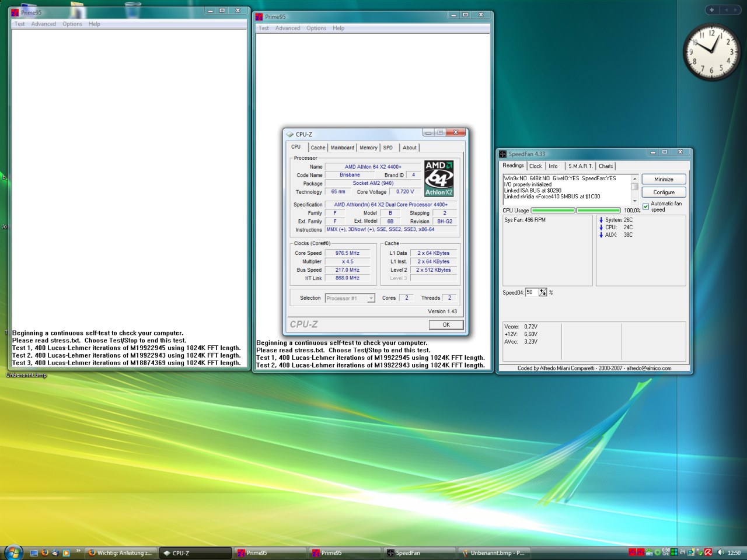
Task: Switch to the Mainboard tab in CPU-Z
Action: (x=343, y=148)
